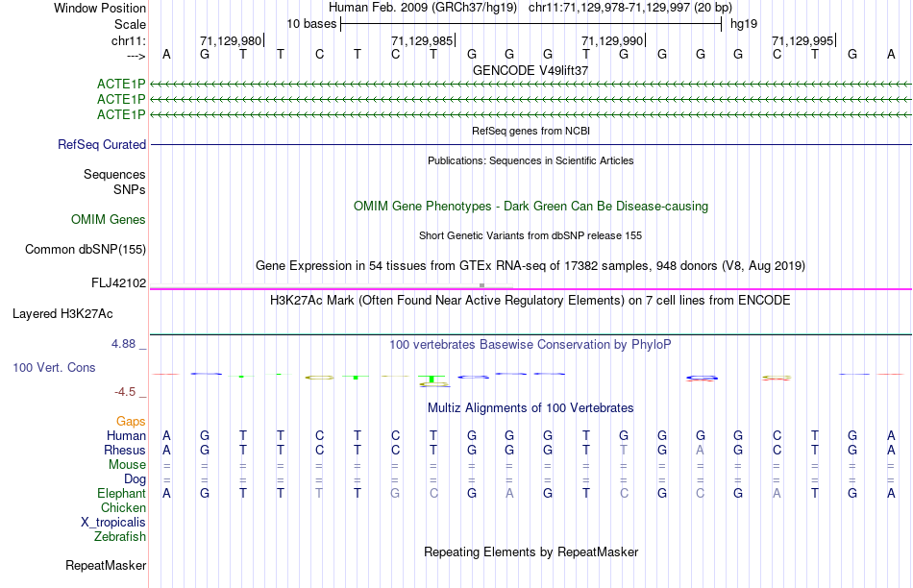Open Short Genetic Variants from dbSNP title
913x588 pixels.
pos(531,235)
